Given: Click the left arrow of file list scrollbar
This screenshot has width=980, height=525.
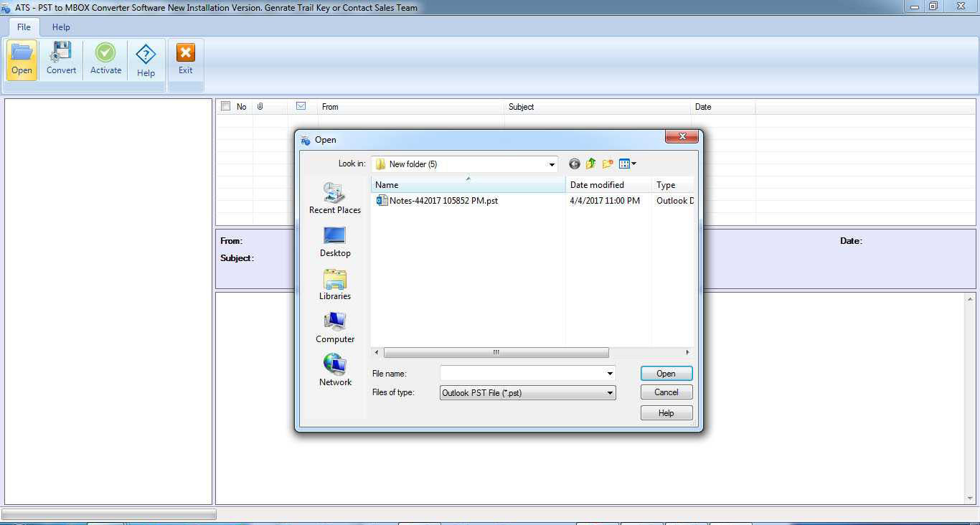Looking at the screenshot, I should [376, 353].
